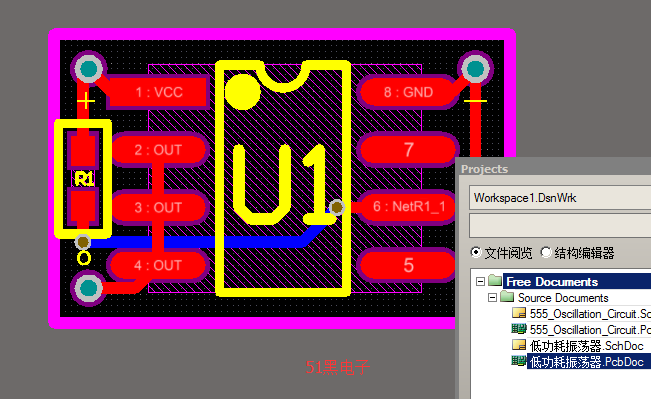Select the 低功耗振荡器.SchDoc file icon
This screenshot has width=651, height=399.
tap(519, 345)
